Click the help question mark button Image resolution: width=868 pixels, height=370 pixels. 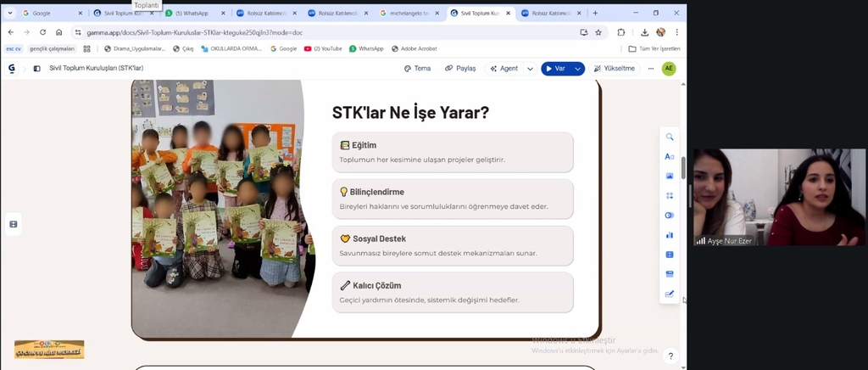click(670, 356)
